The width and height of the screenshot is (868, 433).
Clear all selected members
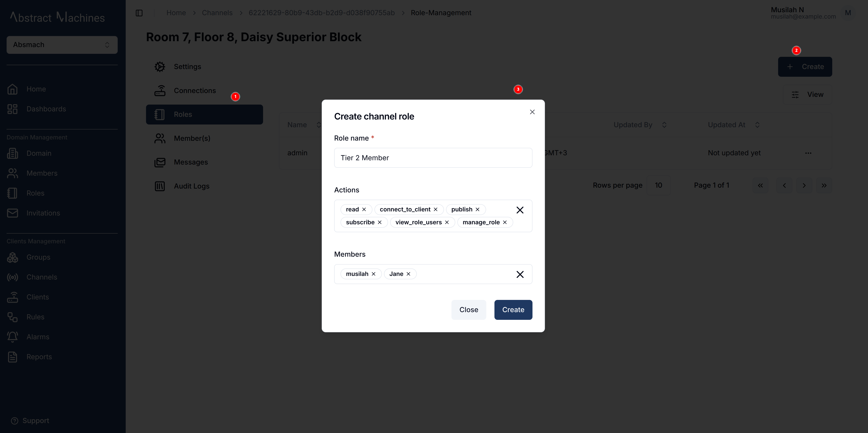pos(520,274)
